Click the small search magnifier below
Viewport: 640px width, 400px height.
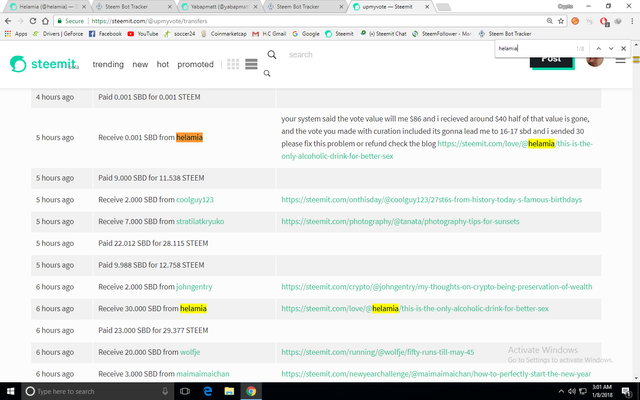[x=267, y=73]
